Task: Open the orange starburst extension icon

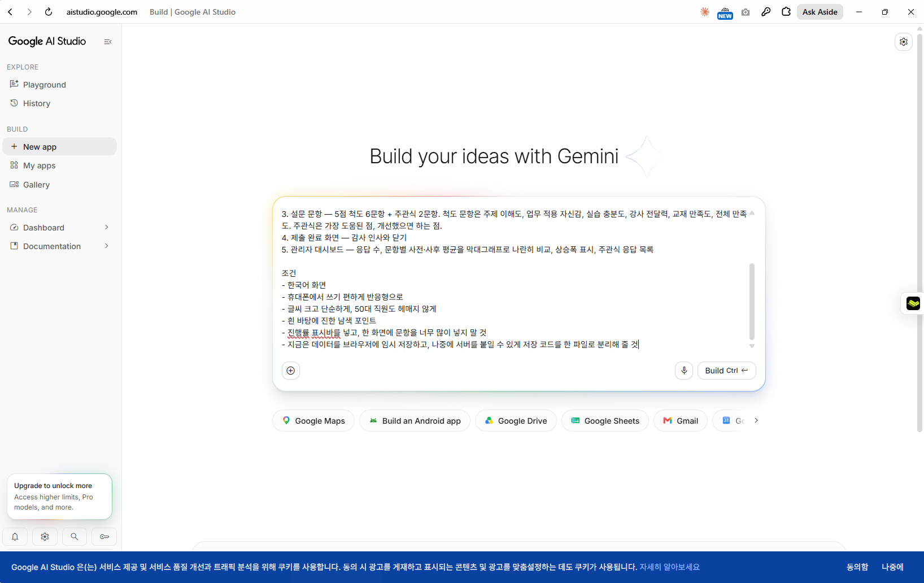Action: click(x=705, y=12)
